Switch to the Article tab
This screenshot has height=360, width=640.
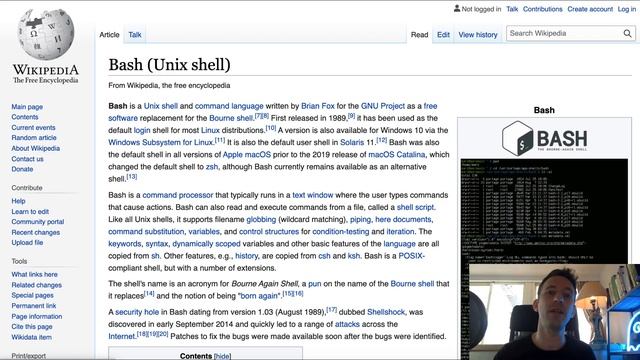pyautogui.click(x=109, y=35)
